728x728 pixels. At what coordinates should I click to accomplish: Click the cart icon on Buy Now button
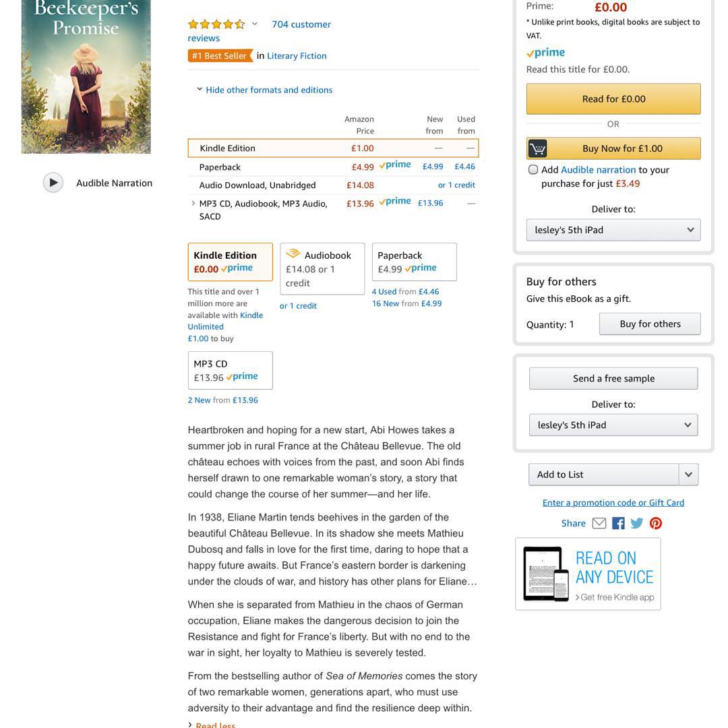point(537,148)
